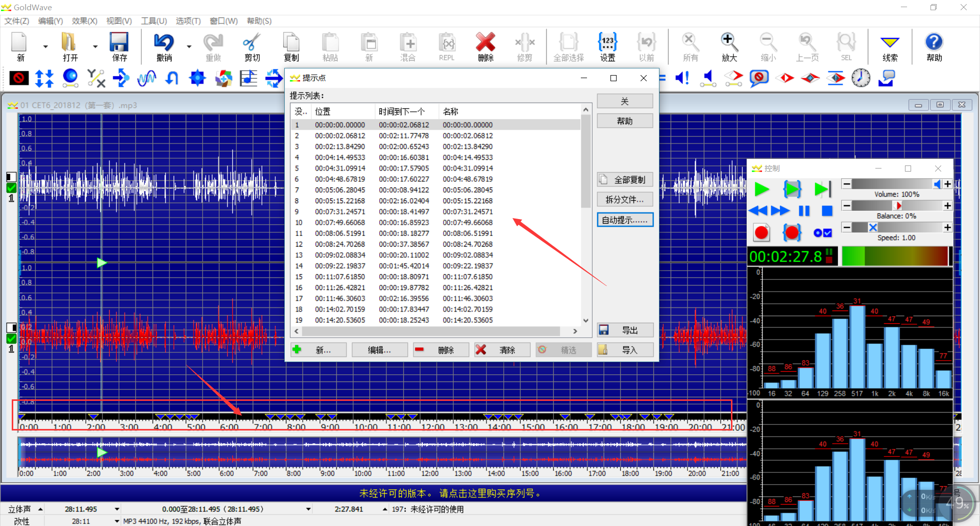Click the play selection button with blue braces
980x526 pixels.
792,189
